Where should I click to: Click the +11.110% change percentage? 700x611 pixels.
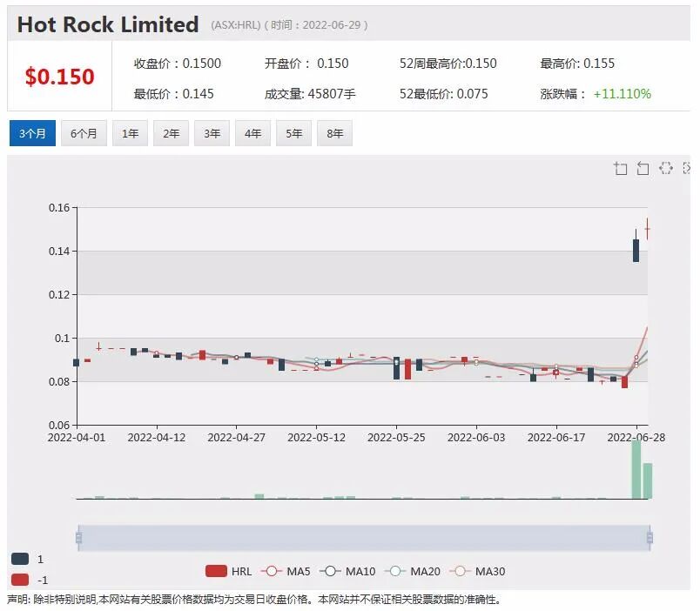pos(622,94)
